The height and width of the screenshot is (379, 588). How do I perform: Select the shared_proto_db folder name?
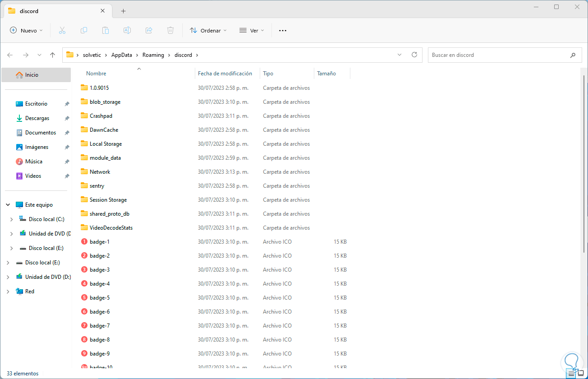[x=110, y=214]
